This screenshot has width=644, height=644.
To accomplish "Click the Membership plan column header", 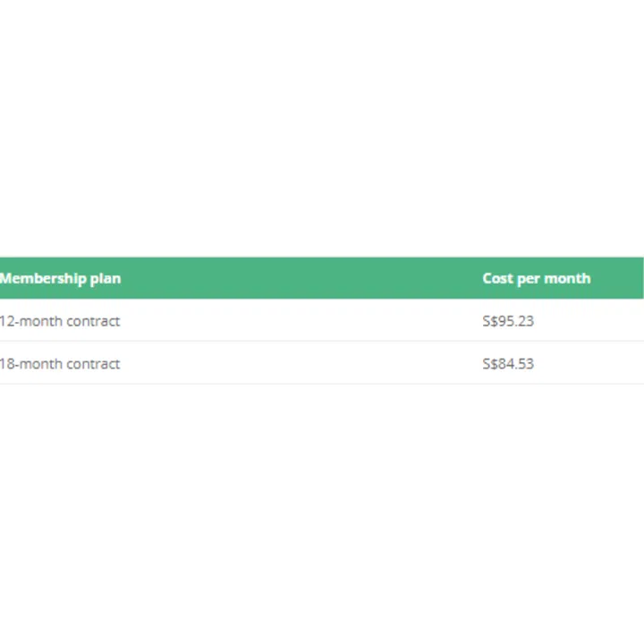I will point(60,278).
